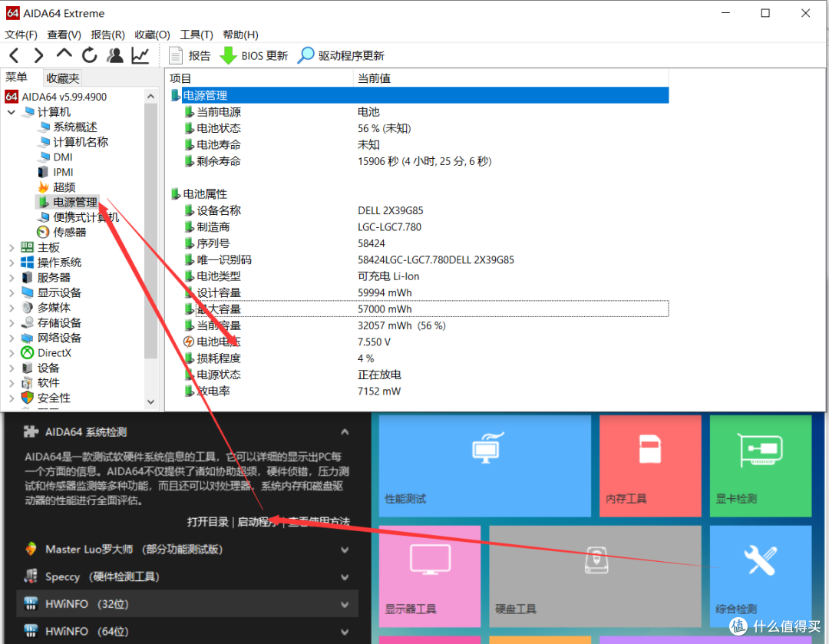Screen dimensions: 829x644
Task: Open the 查看(V) menu
Action: (64, 35)
